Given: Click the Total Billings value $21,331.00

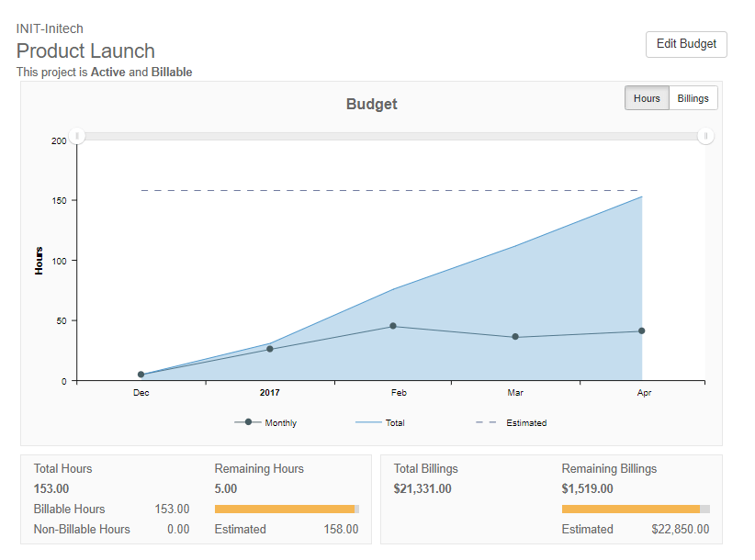Looking at the screenshot, I should tap(422, 487).
